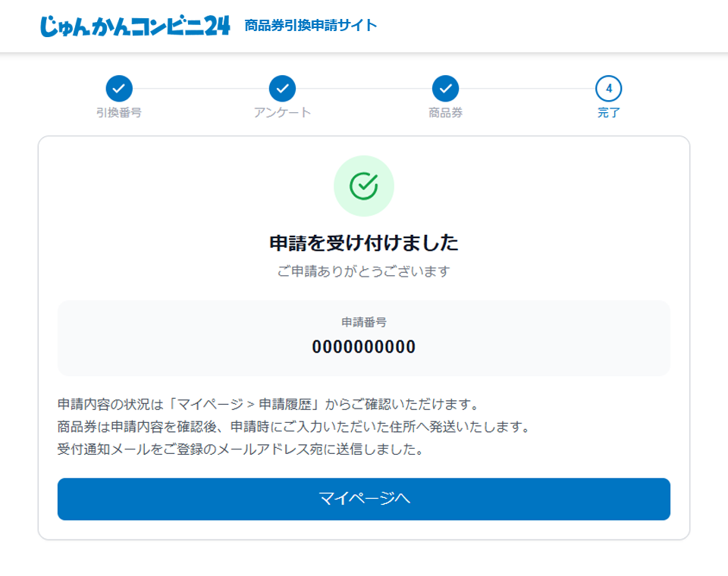Click the 完了 step label

609,113
